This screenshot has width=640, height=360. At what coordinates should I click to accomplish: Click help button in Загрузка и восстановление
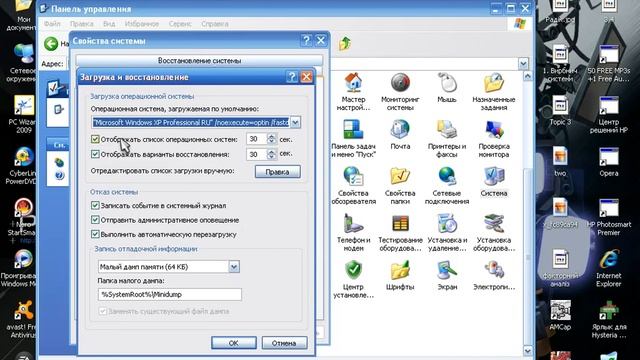point(291,77)
